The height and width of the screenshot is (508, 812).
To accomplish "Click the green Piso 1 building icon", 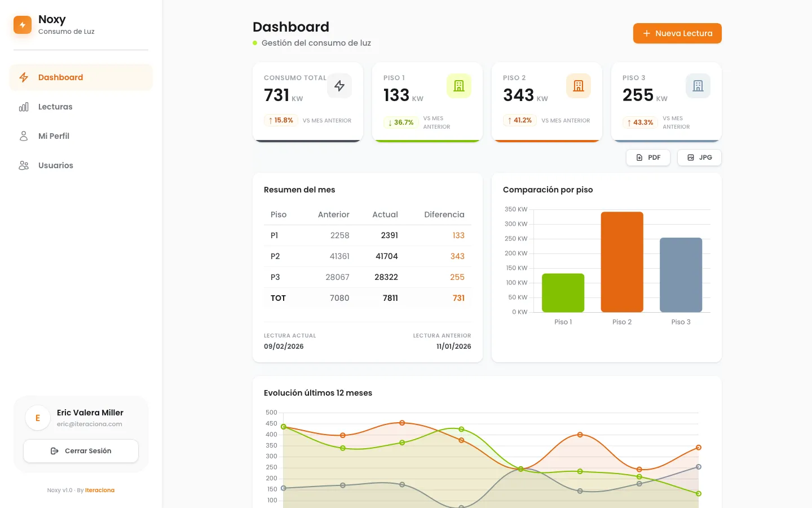I will coord(459,86).
